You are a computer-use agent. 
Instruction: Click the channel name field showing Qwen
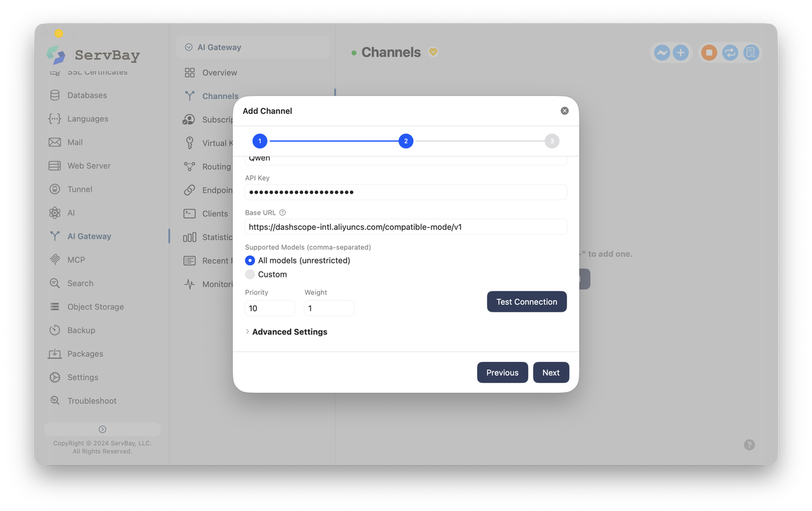tap(406, 159)
